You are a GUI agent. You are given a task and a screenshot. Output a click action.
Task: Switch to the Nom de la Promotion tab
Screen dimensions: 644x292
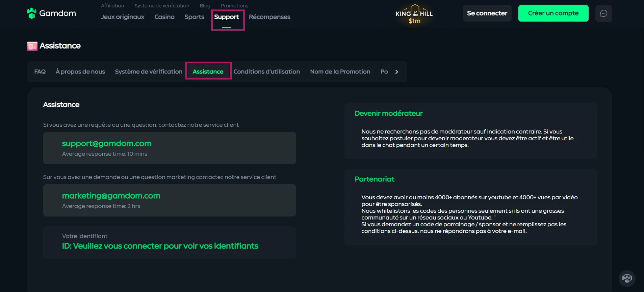click(340, 72)
